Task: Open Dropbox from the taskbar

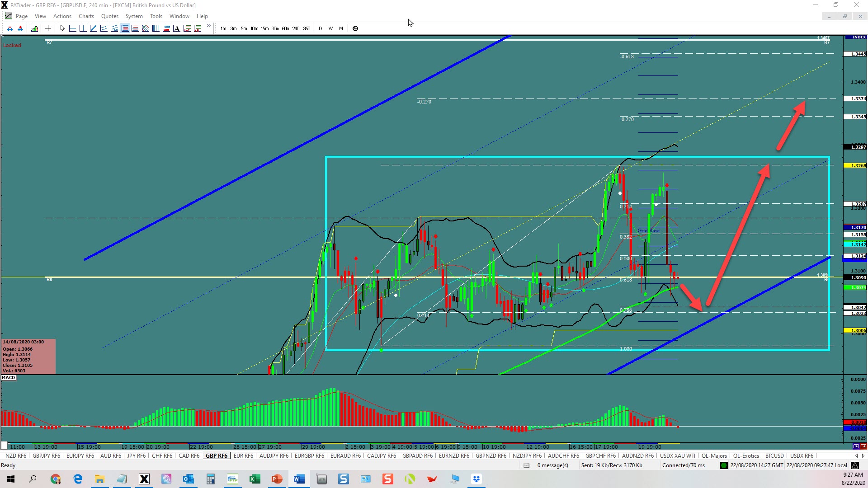Action: pyautogui.click(x=476, y=479)
